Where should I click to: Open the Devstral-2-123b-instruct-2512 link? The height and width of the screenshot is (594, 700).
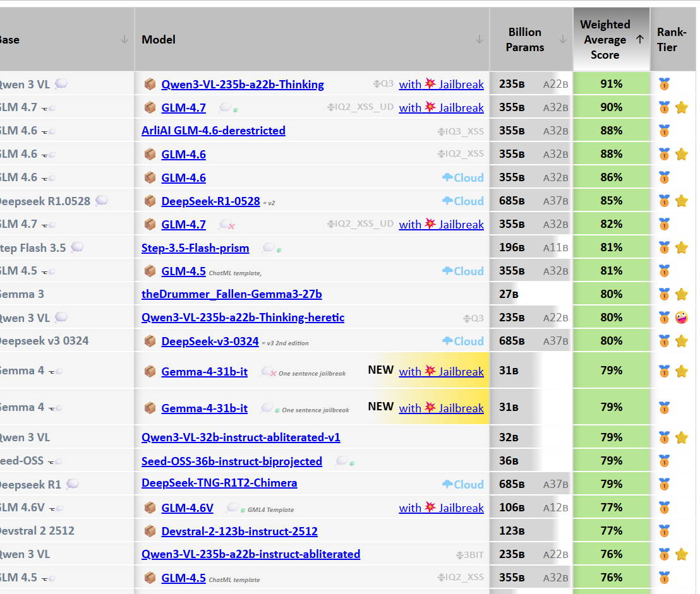click(x=239, y=531)
